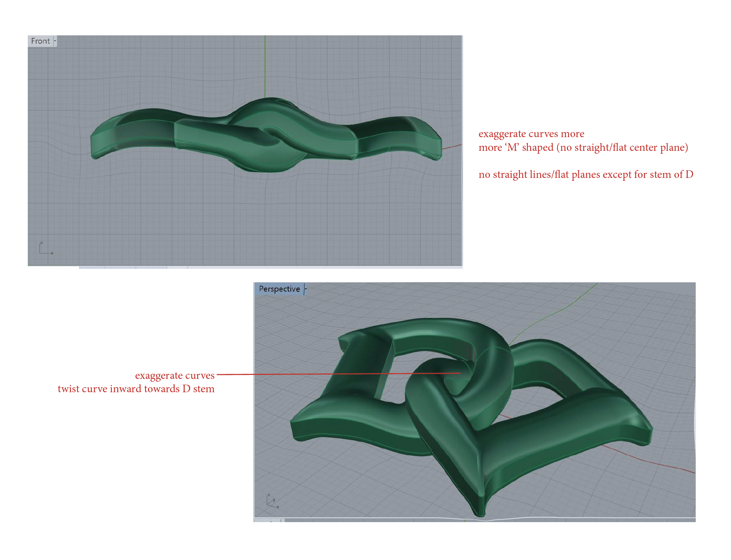Click the green vertical axis line in Front view
Screen dimensions: 731x560
[x=265, y=65]
